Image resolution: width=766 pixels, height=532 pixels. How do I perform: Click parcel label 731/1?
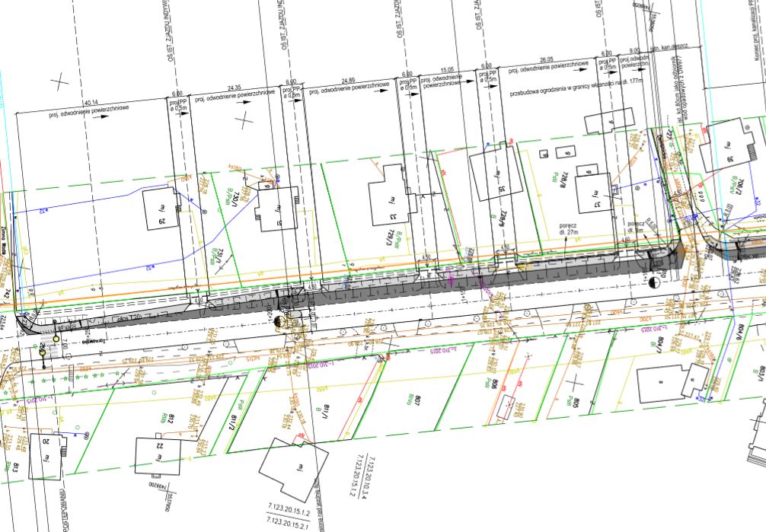tap(220, 257)
